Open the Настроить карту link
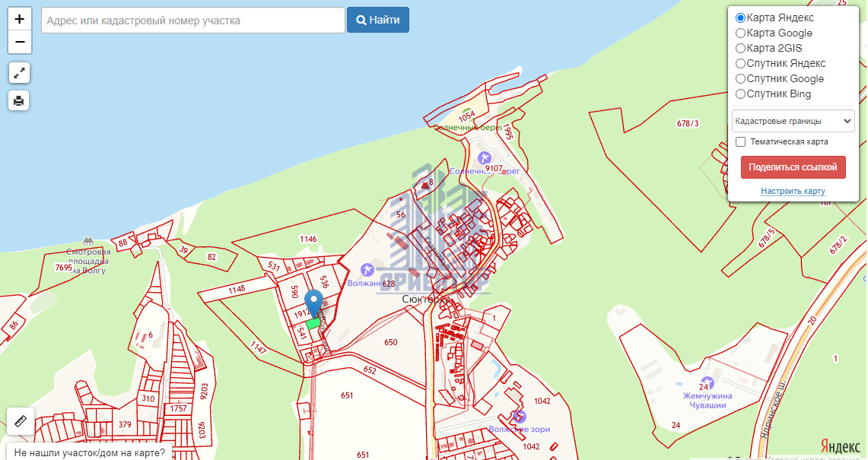868x460 pixels. 793,191
